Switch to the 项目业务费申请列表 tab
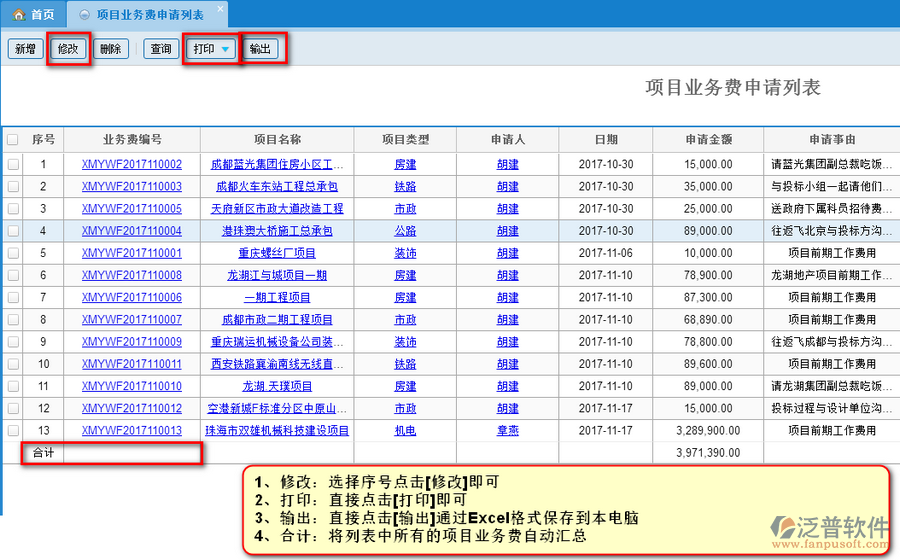The width and height of the screenshot is (900, 560). 148,15
